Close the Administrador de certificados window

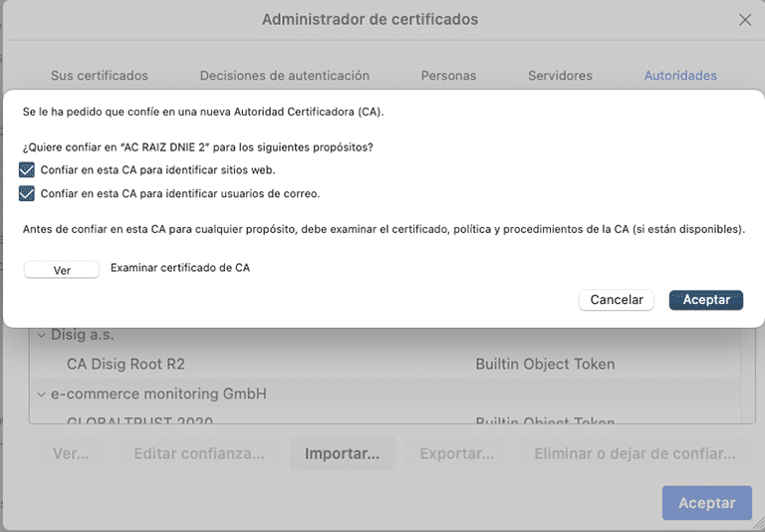(745, 20)
